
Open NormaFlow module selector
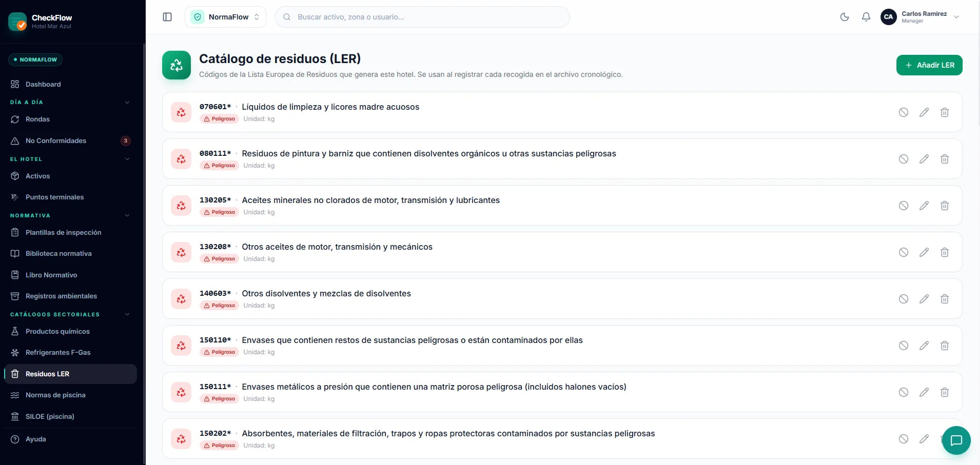[225, 17]
